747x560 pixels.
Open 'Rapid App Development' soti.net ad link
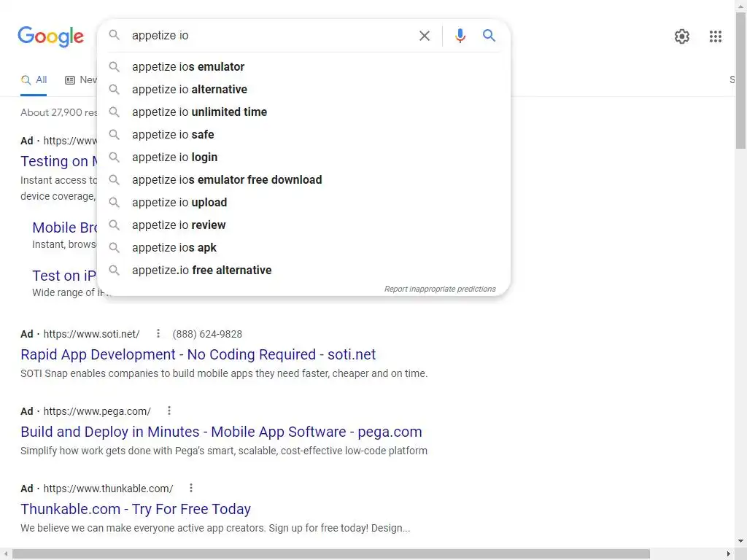click(x=198, y=355)
